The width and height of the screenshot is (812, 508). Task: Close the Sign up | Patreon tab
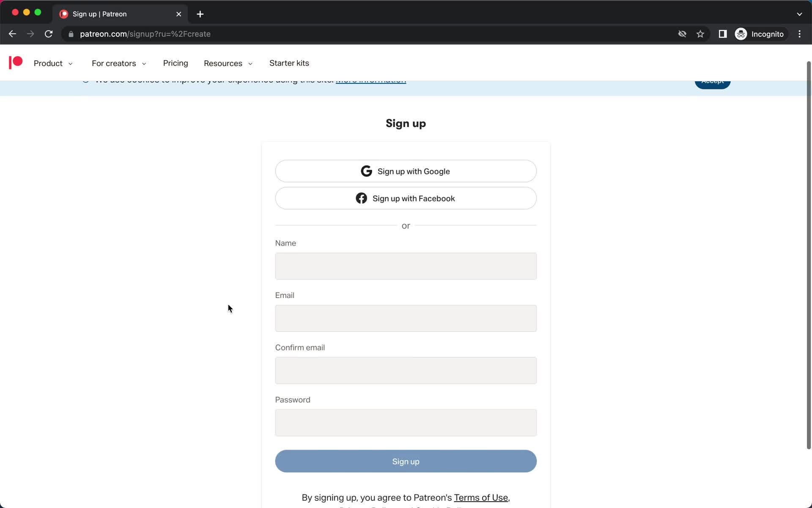(179, 14)
